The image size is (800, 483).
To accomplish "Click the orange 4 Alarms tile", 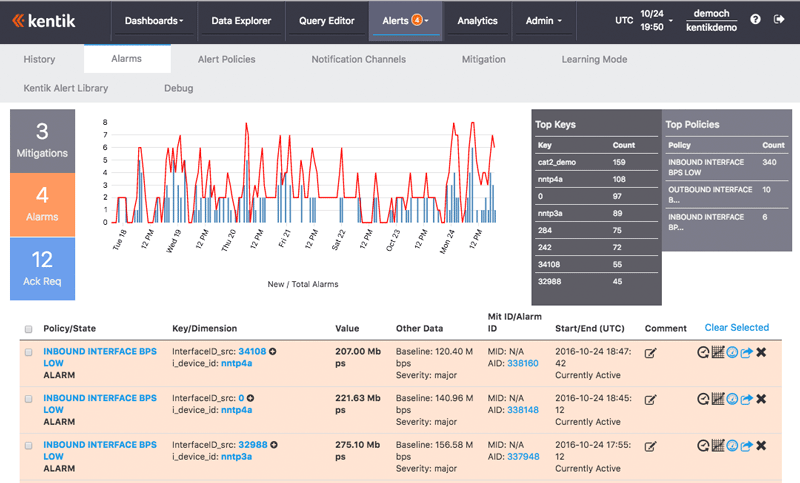I will click(x=42, y=205).
